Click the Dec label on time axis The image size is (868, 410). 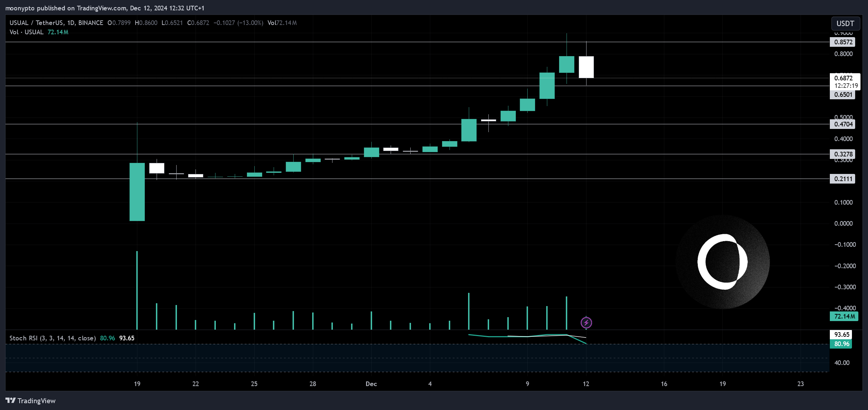(371, 384)
